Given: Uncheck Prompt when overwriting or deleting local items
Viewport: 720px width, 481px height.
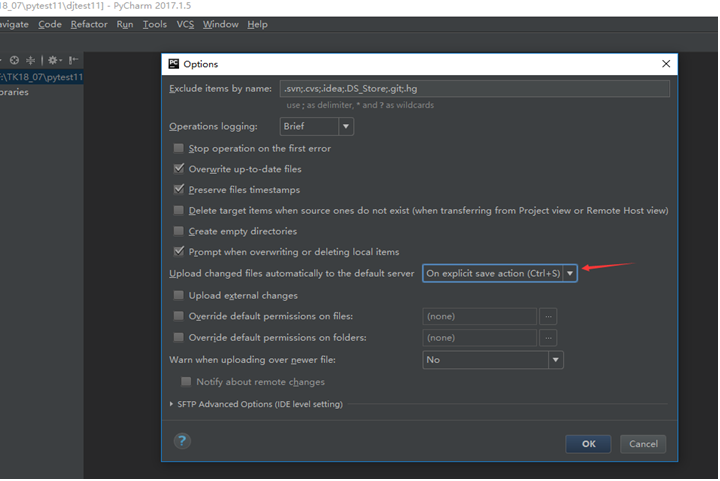Looking at the screenshot, I should pyautogui.click(x=179, y=251).
